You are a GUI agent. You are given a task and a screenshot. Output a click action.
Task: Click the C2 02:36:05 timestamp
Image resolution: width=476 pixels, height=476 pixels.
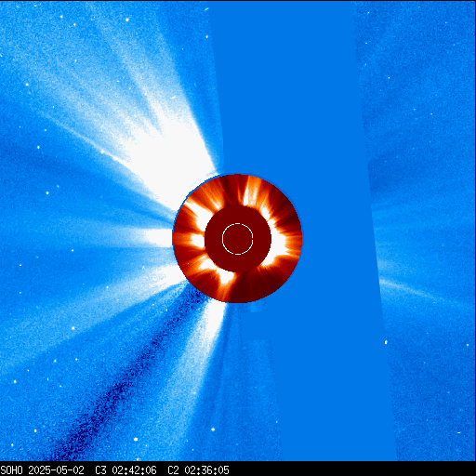[198, 470]
